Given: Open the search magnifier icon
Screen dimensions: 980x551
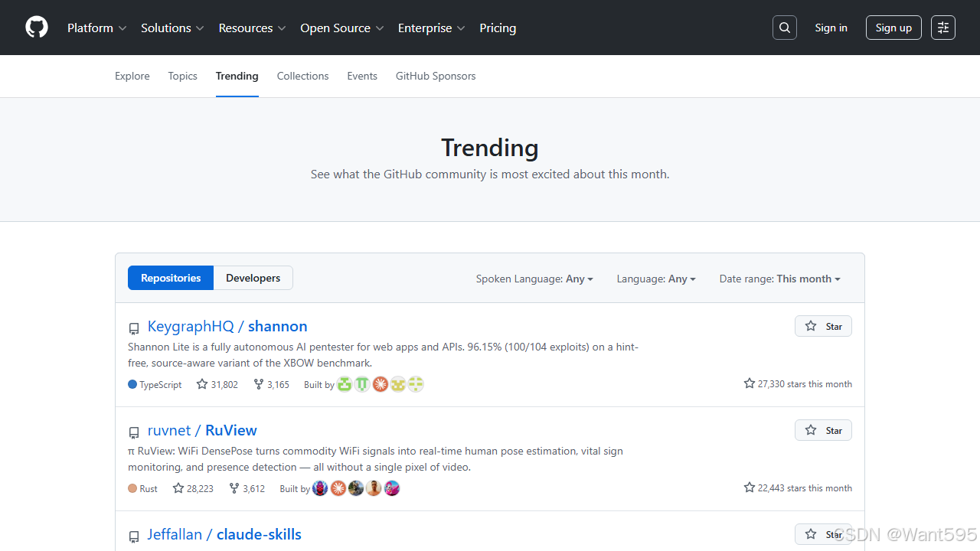Looking at the screenshot, I should [785, 28].
